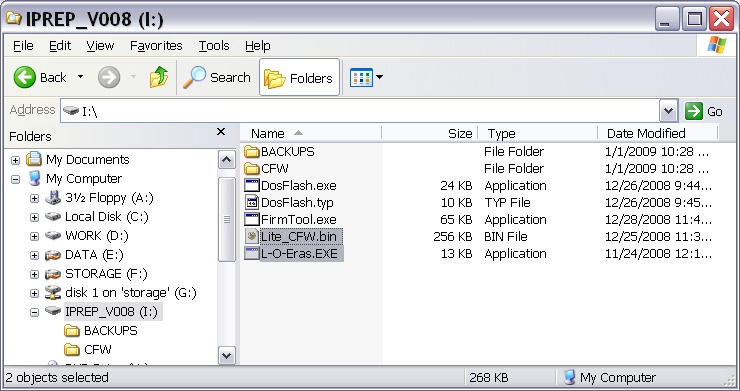Close the Folders pane
740x391 pixels.
click(221, 132)
